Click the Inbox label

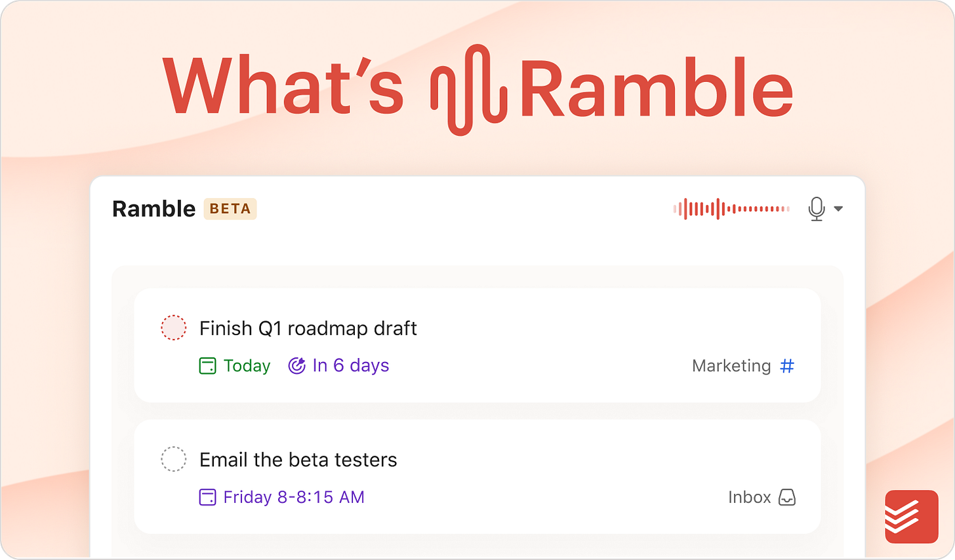[750, 497]
